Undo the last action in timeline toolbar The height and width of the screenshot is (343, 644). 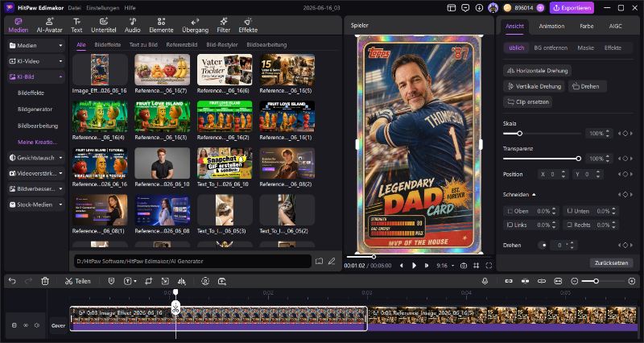tap(12, 281)
